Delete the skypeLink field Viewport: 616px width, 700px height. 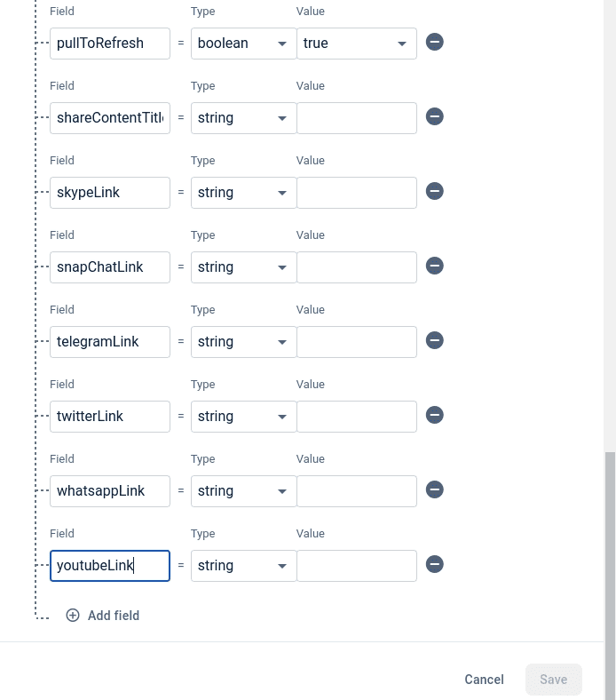434,192
